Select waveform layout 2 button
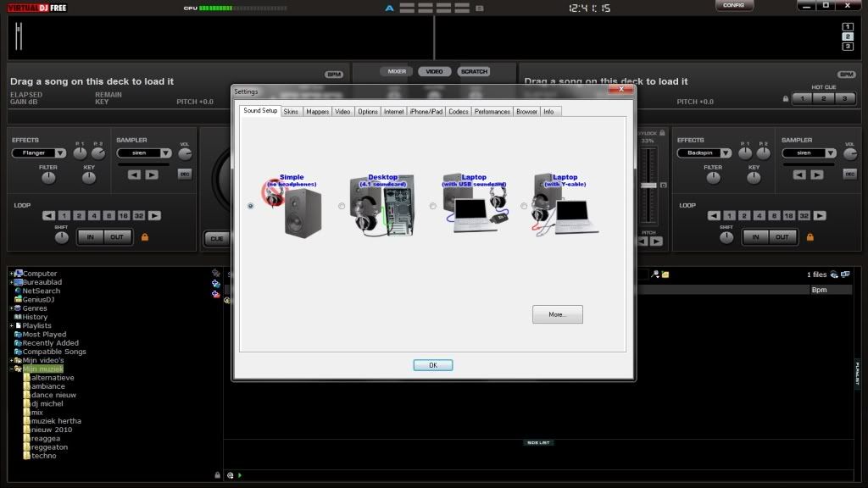The height and width of the screenshot is (488, 868). (x=848, y=36)
